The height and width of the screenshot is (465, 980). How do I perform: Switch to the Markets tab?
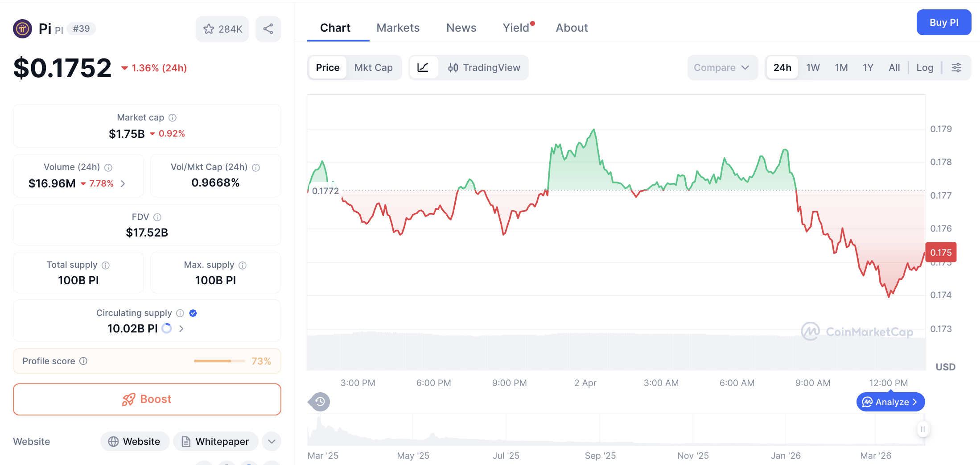click(x=398, y=27)
